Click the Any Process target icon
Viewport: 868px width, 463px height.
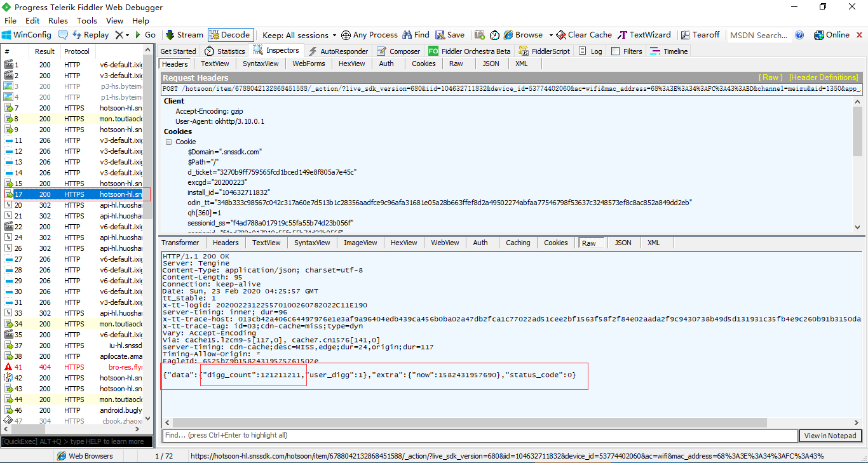[x=346, y=35]
